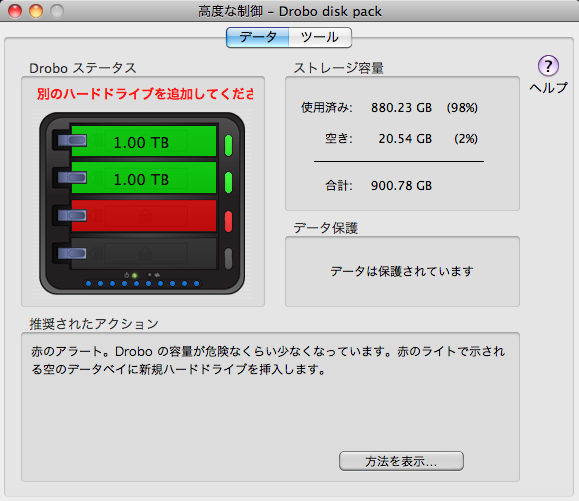Click the 合計: label

click(339, 186)
